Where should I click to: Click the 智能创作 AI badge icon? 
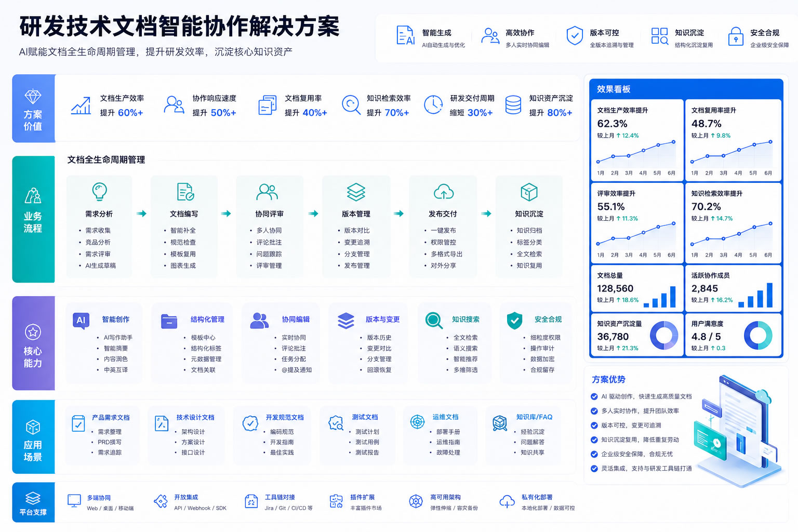click(x=81, y=321)
